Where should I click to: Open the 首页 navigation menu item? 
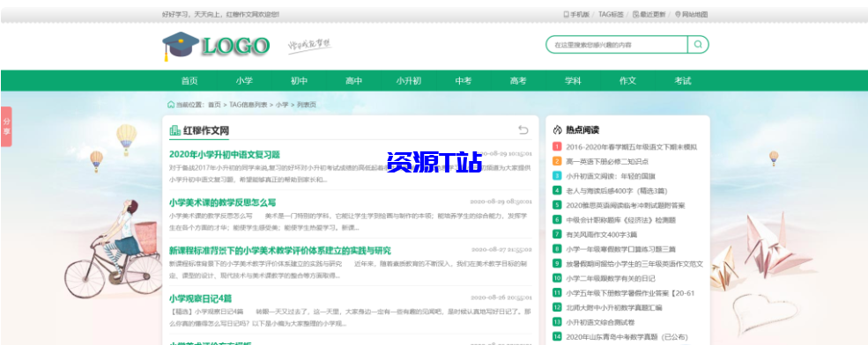pyautogui.click(x=189, y=81)
